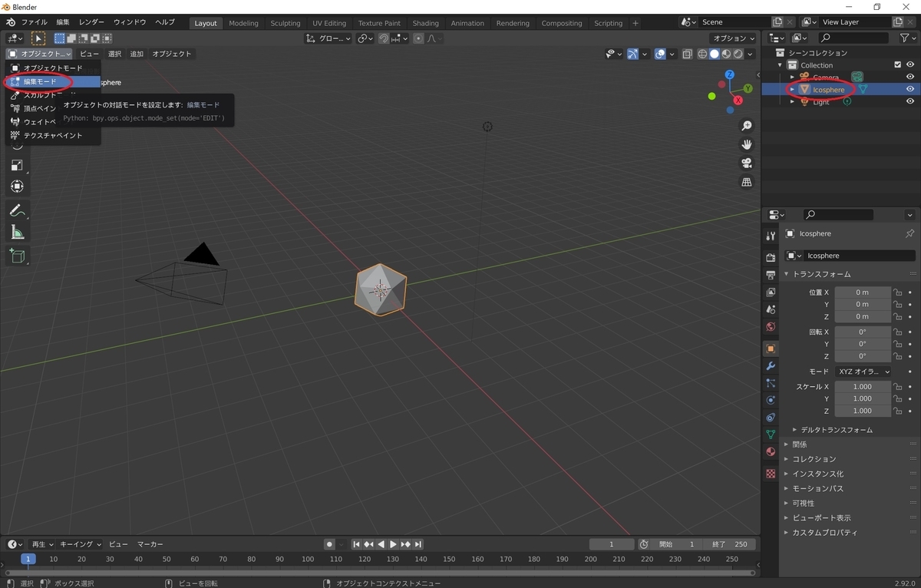Image resolution: width=921 pixels, height=588 pixels.
Task: Click the play animation button
Action: pyautogui.click(x=393, y=544)
